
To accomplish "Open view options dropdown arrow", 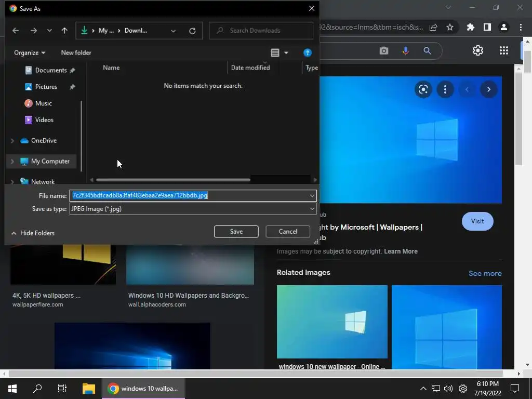I will [x=286, y=52].
